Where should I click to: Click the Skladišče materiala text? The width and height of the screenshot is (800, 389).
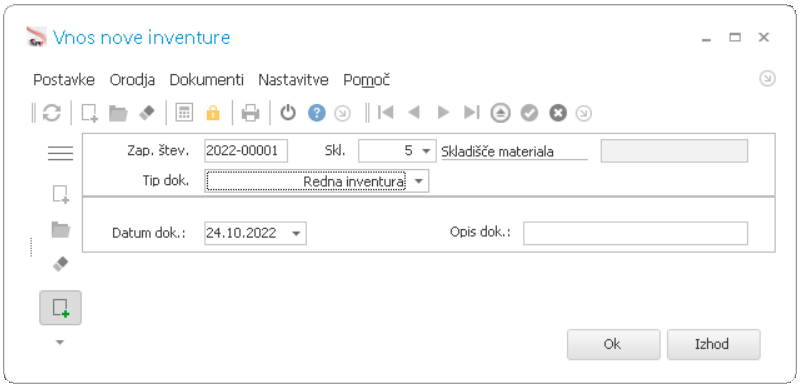point(497,152)
